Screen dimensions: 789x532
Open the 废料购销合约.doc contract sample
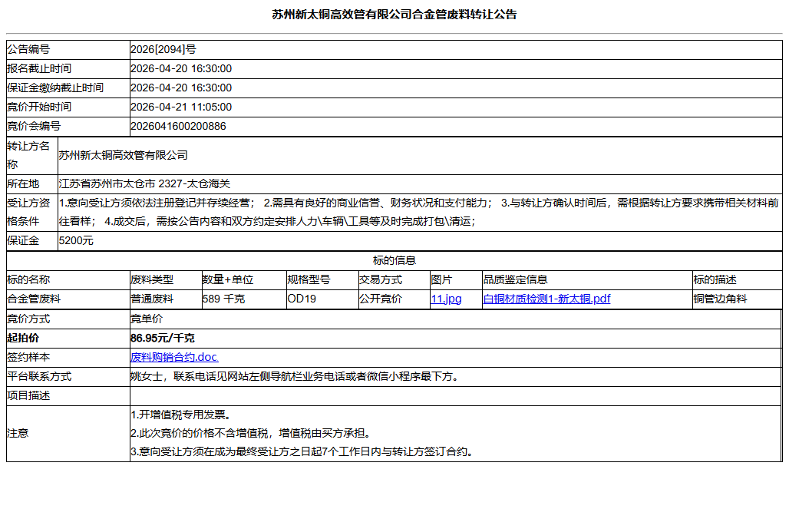pos(174,357)
